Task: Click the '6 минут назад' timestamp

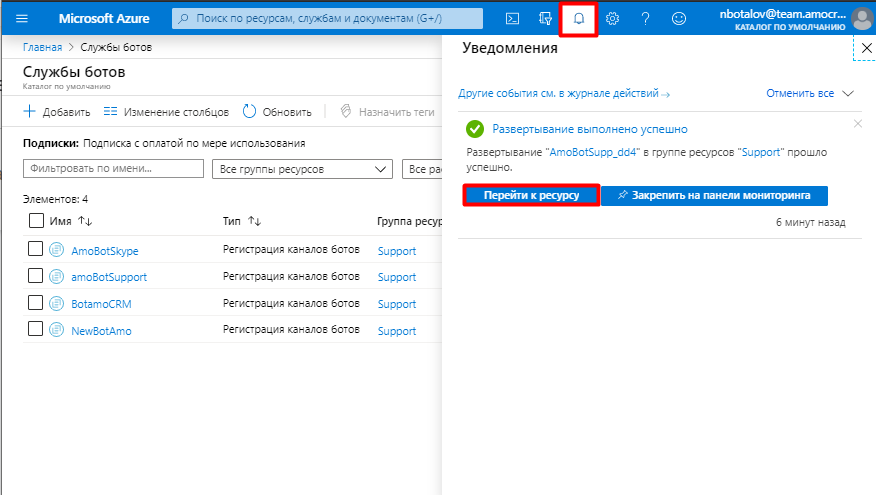Action: click(811, 222)
